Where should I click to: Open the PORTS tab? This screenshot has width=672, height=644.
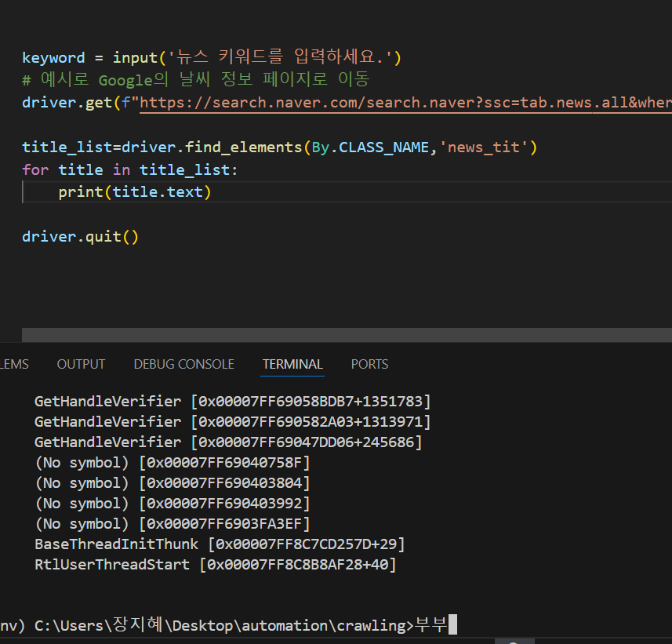click(x=369, y=364)
